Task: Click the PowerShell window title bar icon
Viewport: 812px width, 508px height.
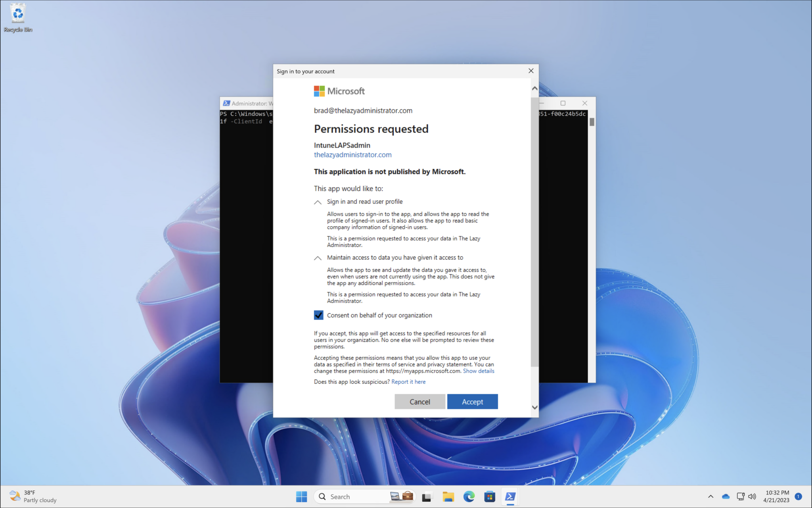Action: 226,103
